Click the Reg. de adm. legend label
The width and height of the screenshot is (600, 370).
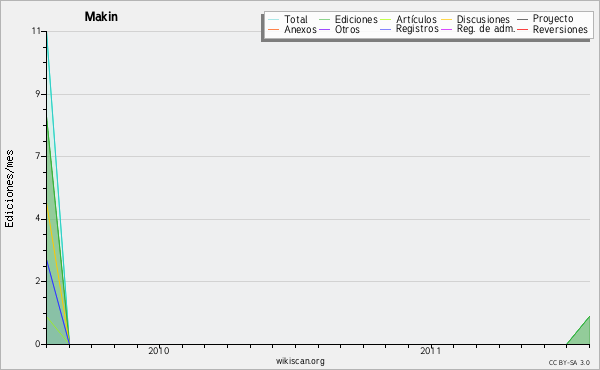point(486,29)
